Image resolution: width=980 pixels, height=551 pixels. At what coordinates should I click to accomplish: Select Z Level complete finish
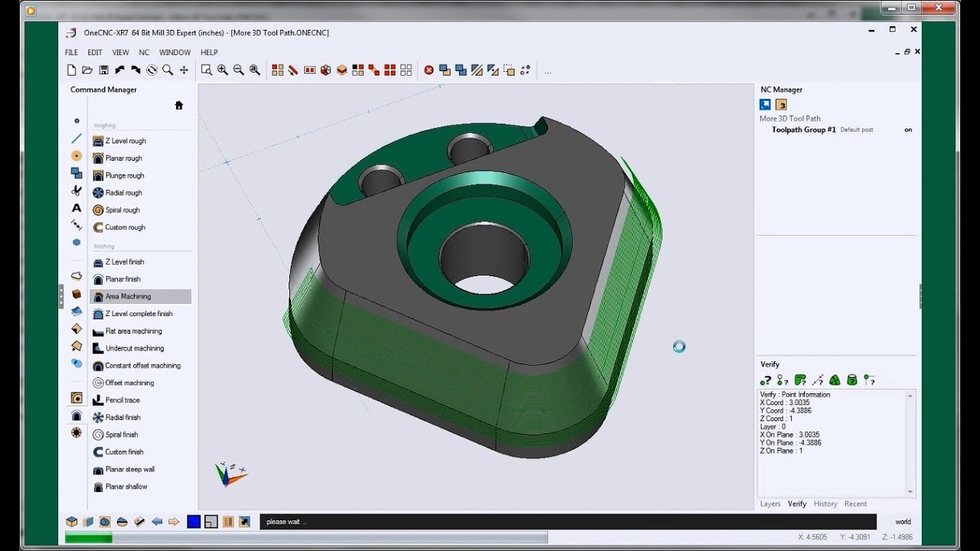coord(139,314)
